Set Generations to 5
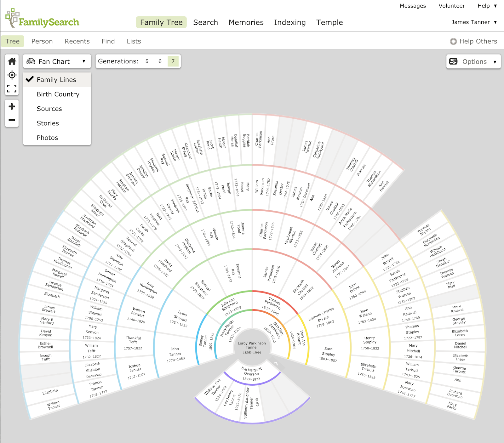The image size is (504, 443). [146, 61]
